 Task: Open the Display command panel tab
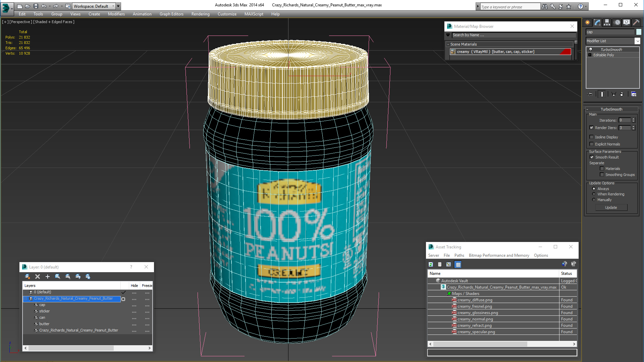click(x=627, y=22)
